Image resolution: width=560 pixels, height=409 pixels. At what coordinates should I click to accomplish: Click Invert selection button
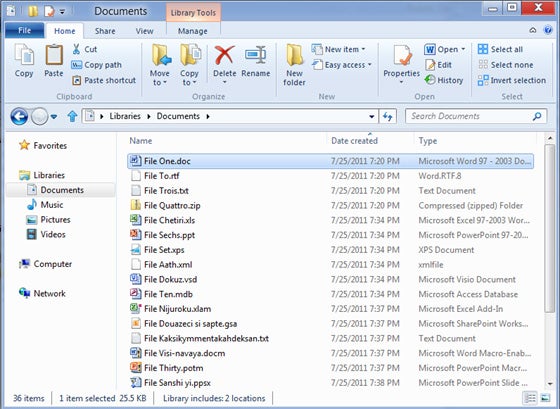(512, 80)
